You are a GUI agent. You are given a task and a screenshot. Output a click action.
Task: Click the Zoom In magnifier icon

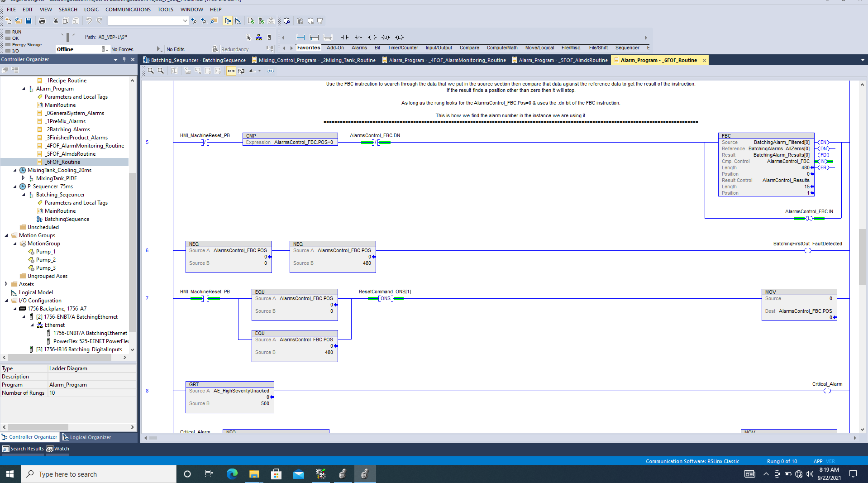tap(151, 71)
